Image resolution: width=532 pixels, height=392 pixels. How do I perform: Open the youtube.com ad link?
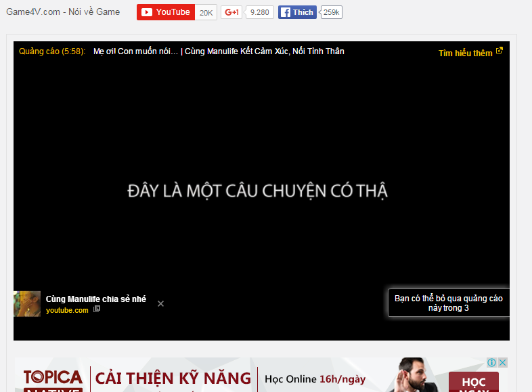tap(67, 310)
